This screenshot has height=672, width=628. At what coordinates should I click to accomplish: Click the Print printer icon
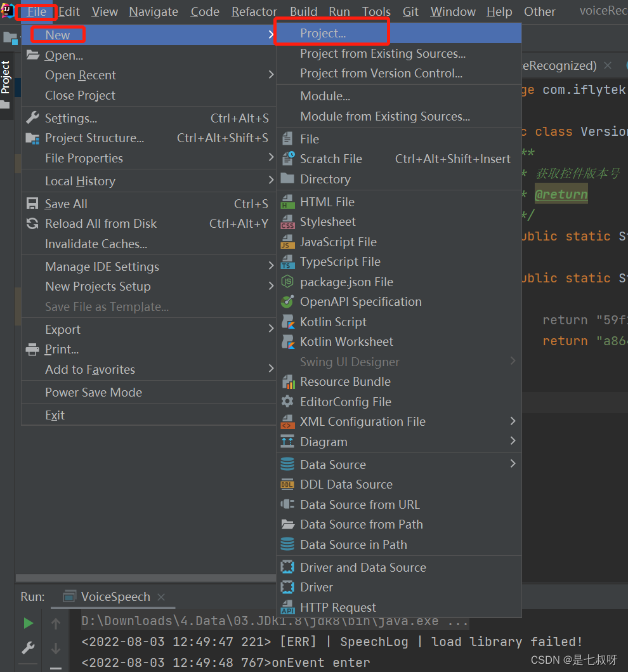coord(32,349)
